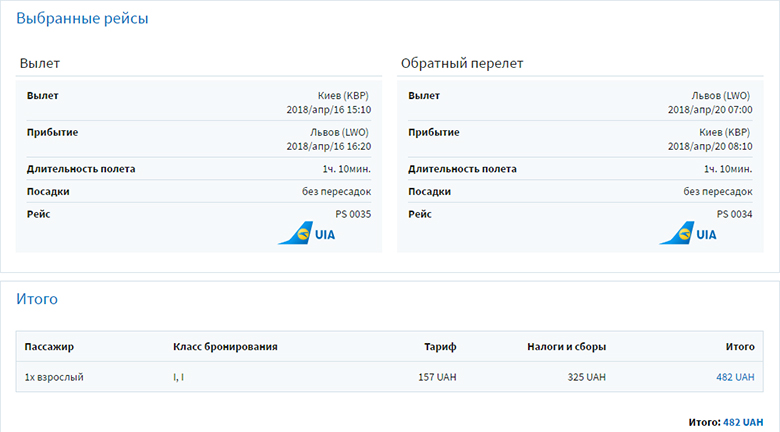The width and height of the screenshot is (780, 432).
Task: Click the UIA airline logo for flight PS 0035
Action: pos(306,234)
